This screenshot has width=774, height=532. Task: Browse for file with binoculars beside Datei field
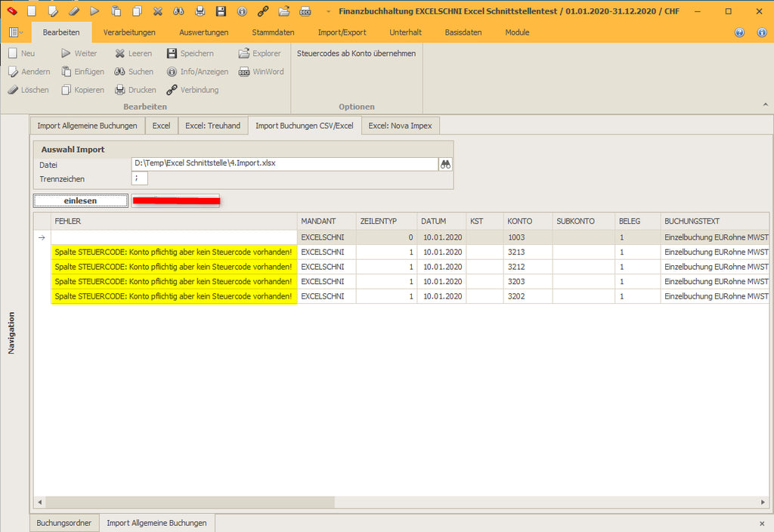446,164
